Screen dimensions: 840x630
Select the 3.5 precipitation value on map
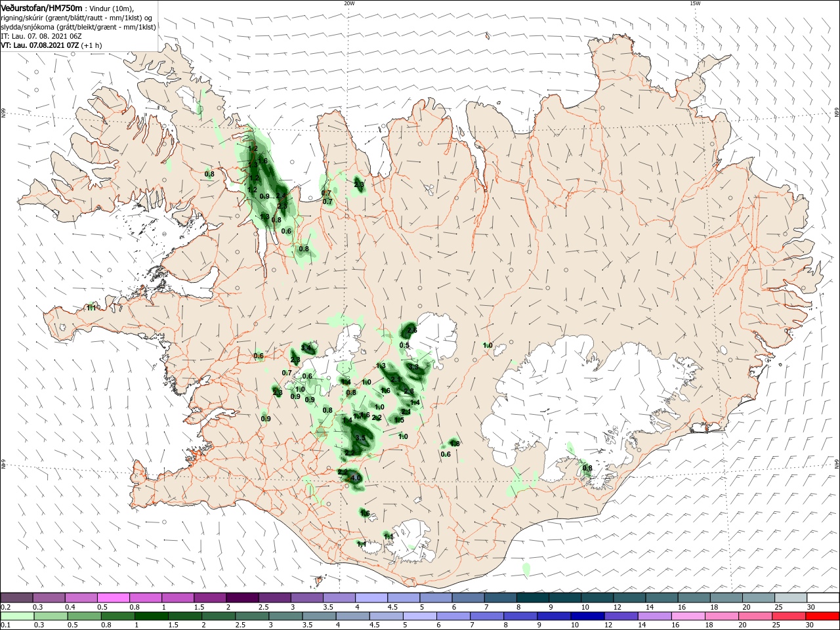[x=360, y=438]
